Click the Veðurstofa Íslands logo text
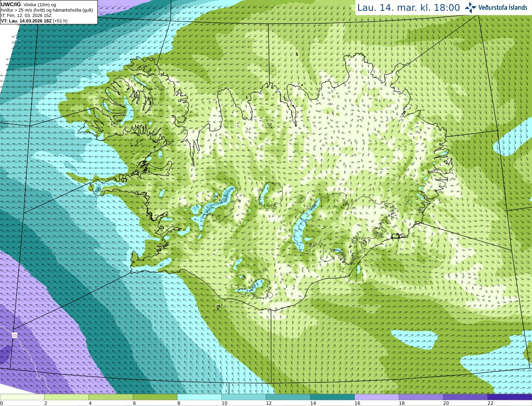The image size is (532, 406). pos(503,7)
